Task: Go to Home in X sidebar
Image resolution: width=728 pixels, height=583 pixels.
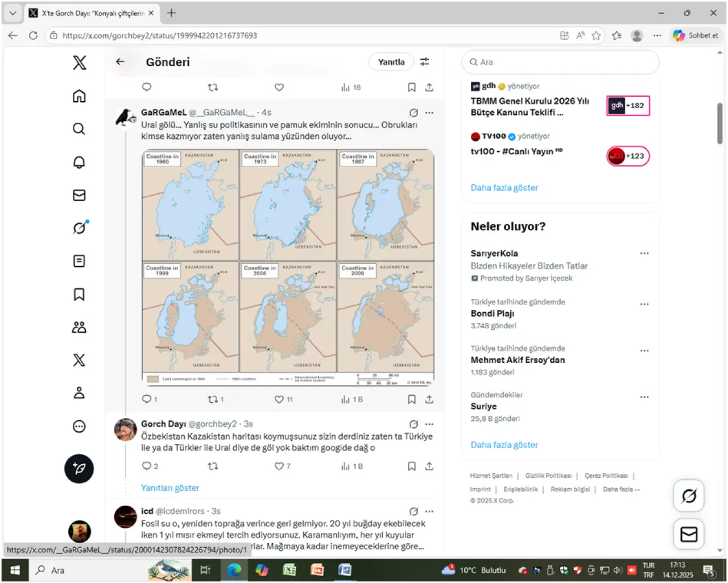Action: (79, 96)
